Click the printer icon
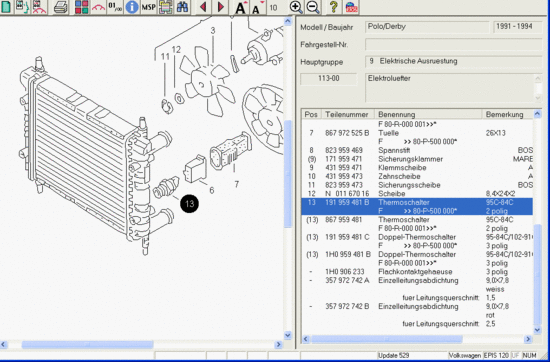Viewport: 550px width, 362px height. click(x=60, y=7)
